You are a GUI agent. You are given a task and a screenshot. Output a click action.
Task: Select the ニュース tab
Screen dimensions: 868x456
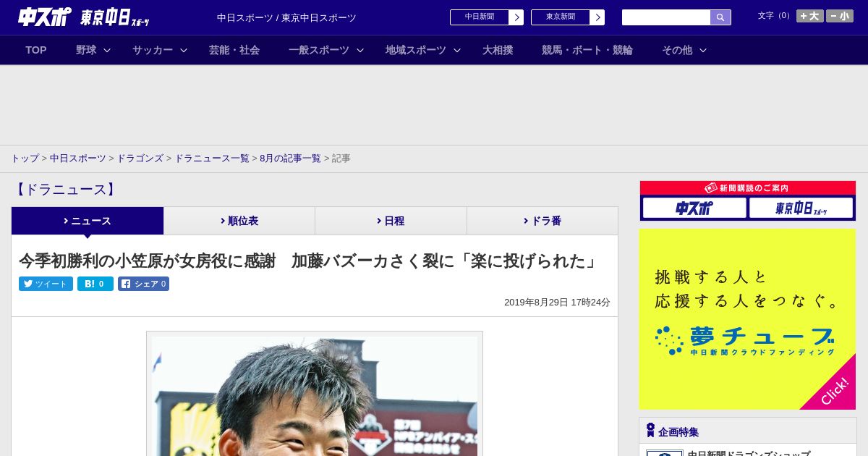click(88, 221)
